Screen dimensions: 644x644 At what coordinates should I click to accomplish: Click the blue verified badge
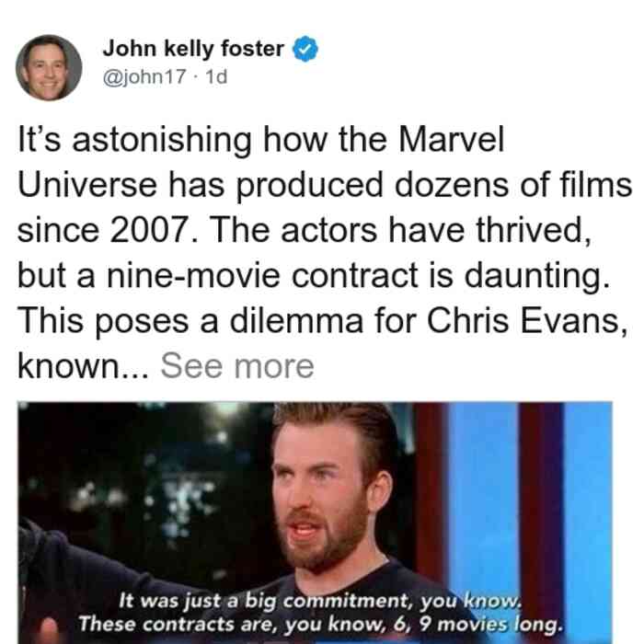[305, 49]
